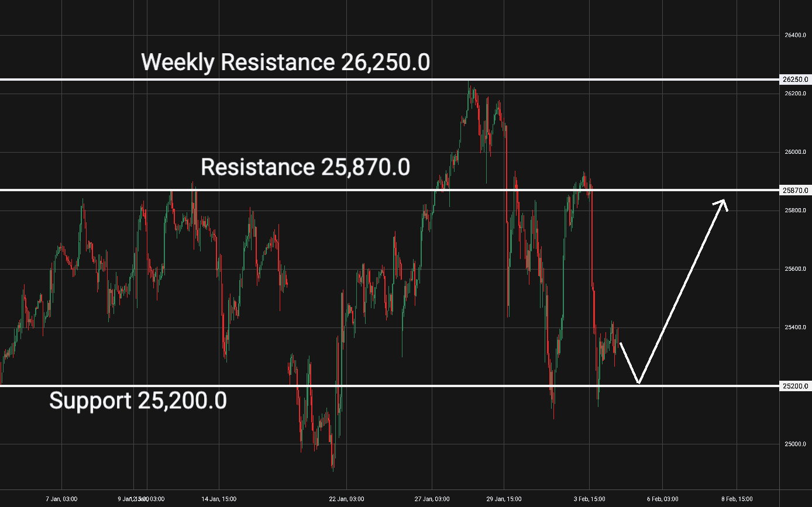Click the 29 Jan, 15:00 time label

tap(504, 499)
